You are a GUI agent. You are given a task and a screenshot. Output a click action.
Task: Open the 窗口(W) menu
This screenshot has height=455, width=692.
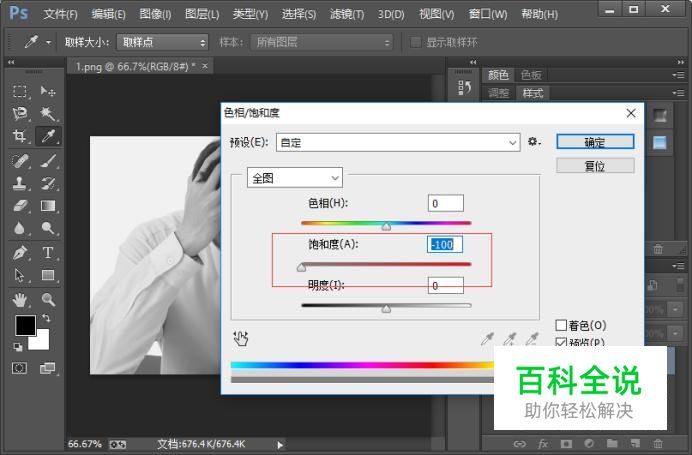click(488, 14)
